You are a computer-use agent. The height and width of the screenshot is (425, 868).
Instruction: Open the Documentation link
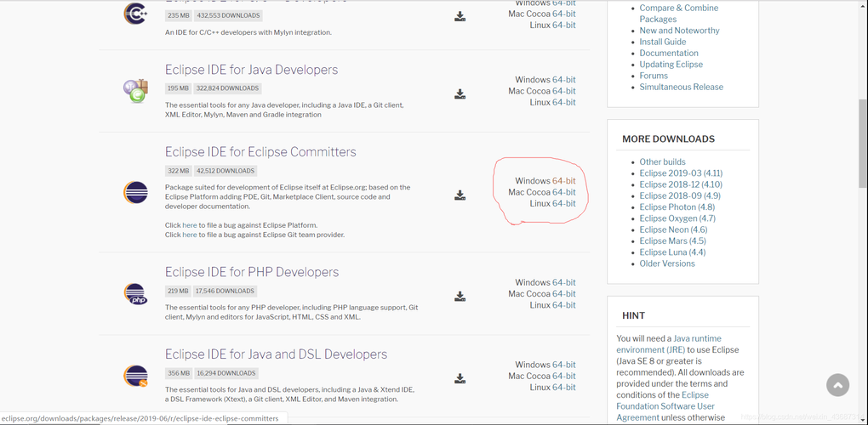(x=669, y=53)
